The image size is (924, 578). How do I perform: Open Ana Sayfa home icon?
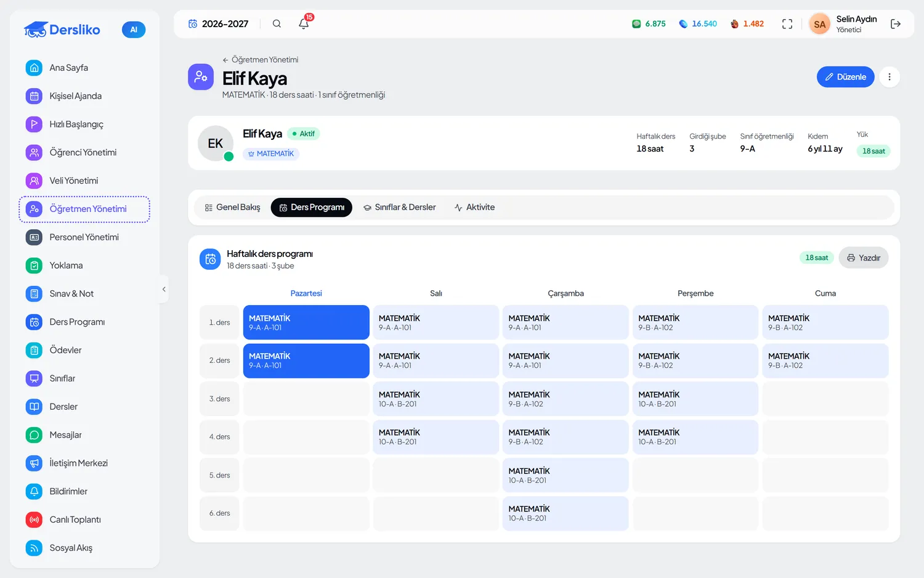tap(34, 68)
